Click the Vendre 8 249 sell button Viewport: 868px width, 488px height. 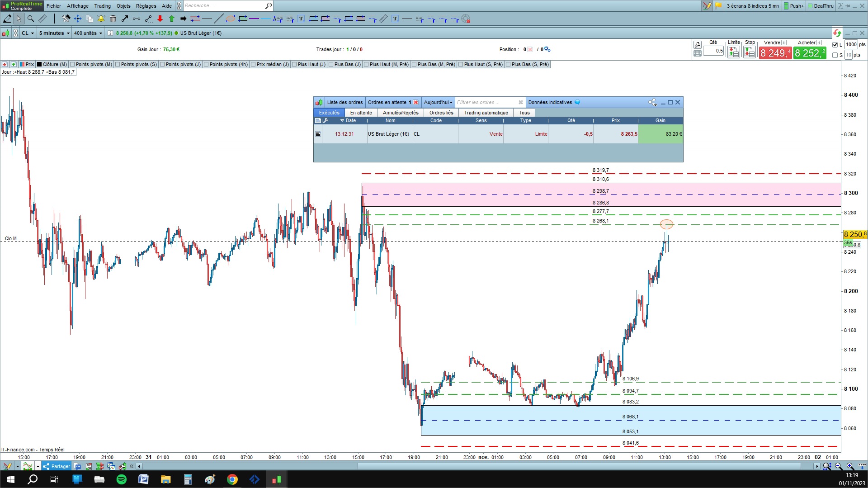click(x=775, y=53)
